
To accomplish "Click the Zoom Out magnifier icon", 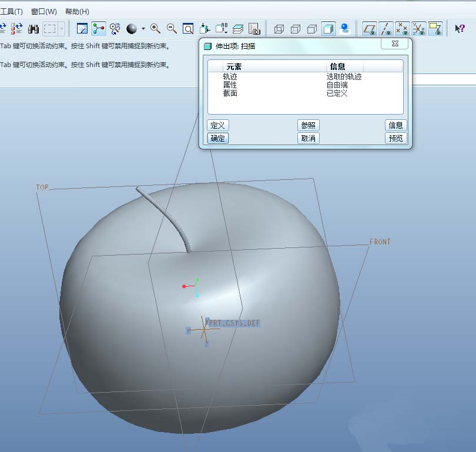I will (x=172, y=28).
